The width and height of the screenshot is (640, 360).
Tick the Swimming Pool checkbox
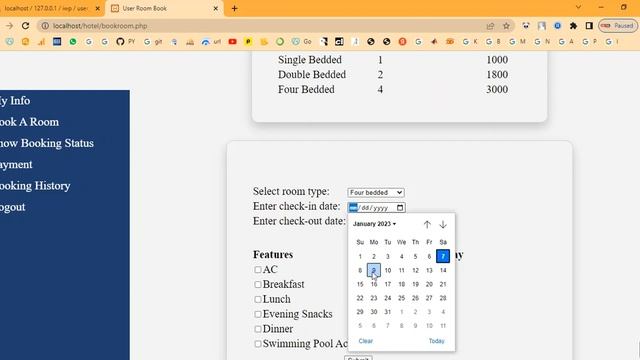click(x=258, y=344)
